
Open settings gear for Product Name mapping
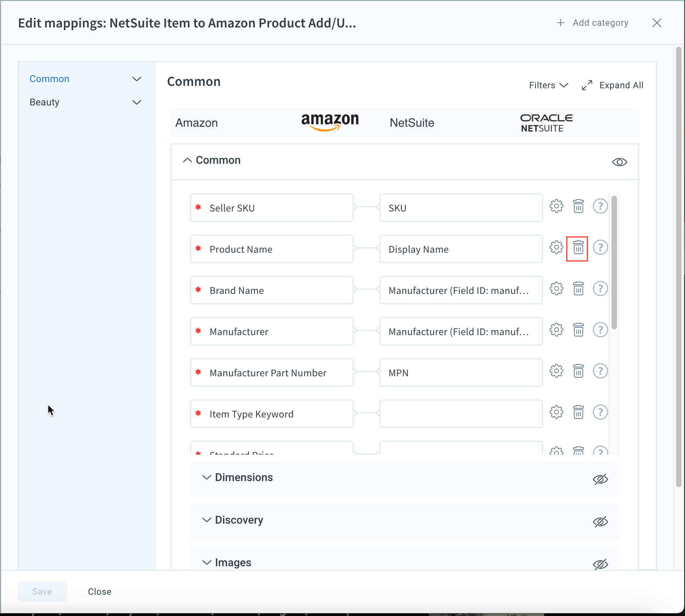click(556, 248)
